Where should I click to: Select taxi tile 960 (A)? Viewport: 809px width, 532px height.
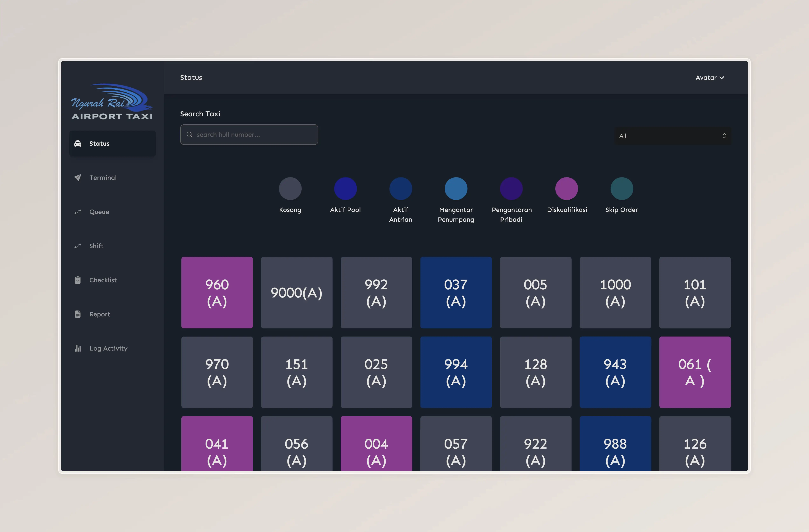click(217, 293)
